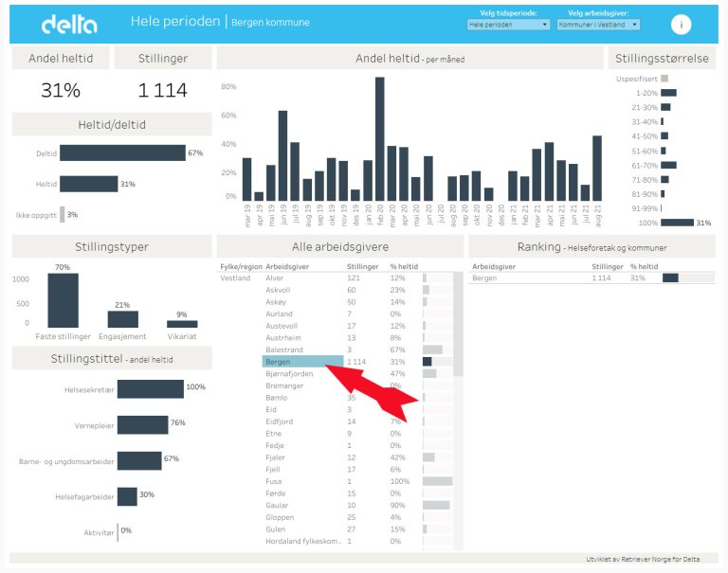Click the Delta logo
The image size is (728, 573).
(69, 24)
